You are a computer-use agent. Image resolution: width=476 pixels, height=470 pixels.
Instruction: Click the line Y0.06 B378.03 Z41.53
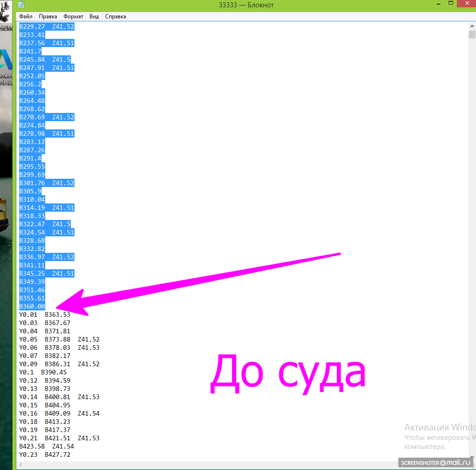tap(59, 347)
